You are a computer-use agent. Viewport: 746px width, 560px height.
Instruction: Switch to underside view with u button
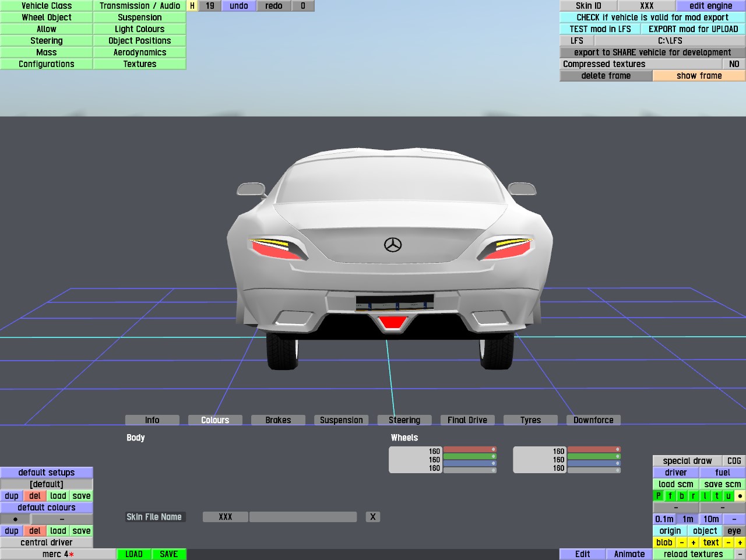(x=729, y=496)
